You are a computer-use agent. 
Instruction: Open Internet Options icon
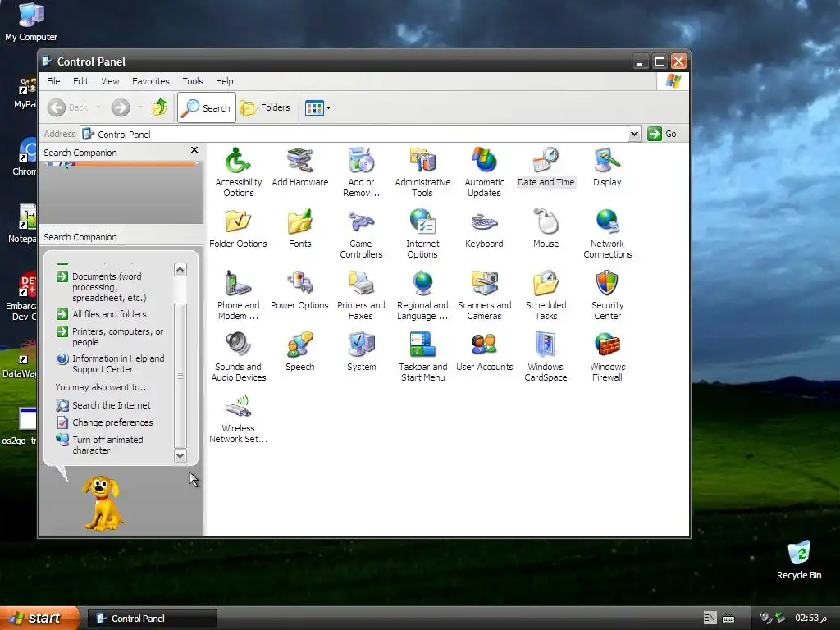(x=422, y=234)
